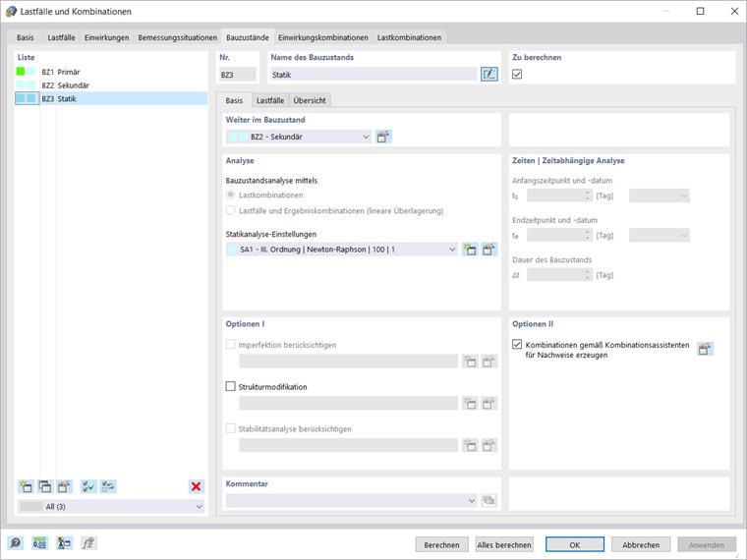The width and height of the screenshot is (747, 560).
Task: Create new Statikanalyse-Einstellungen via icon
Action: pos(470,250)
